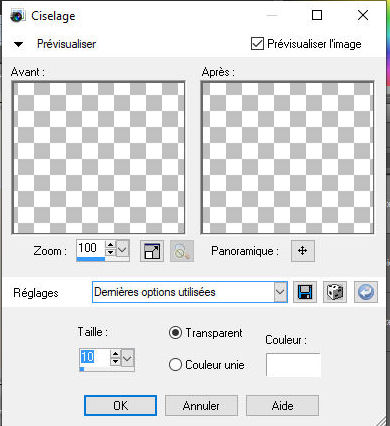390x426 pixels.
Task: Click inside the Zoom value field
Action: click(91, 248)
